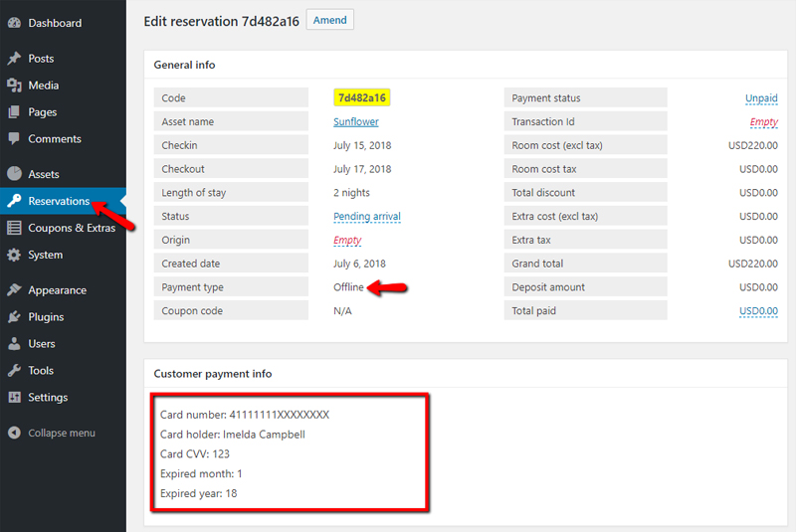The image size is (796, 532).
Task: Open Appearance menu label
Action: pos(58,290)
